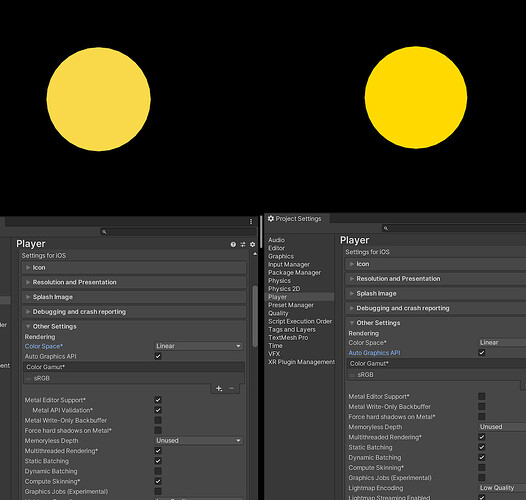The width and height of the screenshot is (526, 500).
Task: Open the Color Space Linear dropdown on left
Action: 199,346
